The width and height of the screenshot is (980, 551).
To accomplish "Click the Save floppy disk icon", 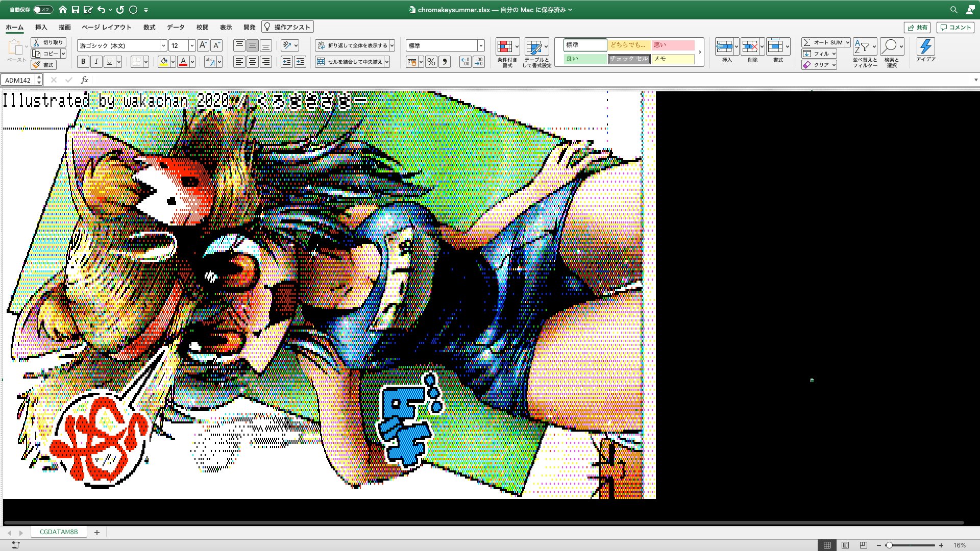I will click(x=75, y=10).
